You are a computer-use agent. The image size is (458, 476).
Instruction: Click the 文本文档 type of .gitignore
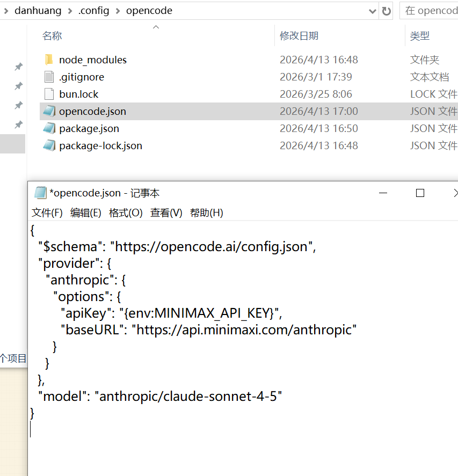tap(430, 77)
